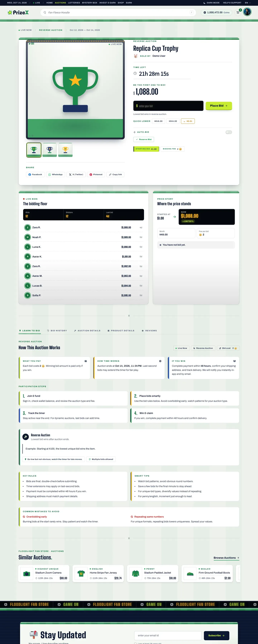Viewport: 258px width, 644px height.
Task: Share on X (Twitter)
Action: click(x=76, y=174)
